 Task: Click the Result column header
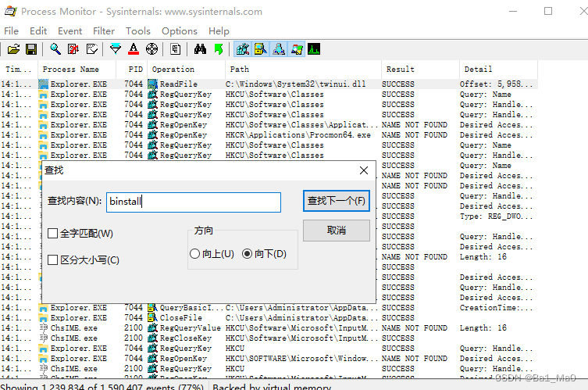[x=420, y=69]
